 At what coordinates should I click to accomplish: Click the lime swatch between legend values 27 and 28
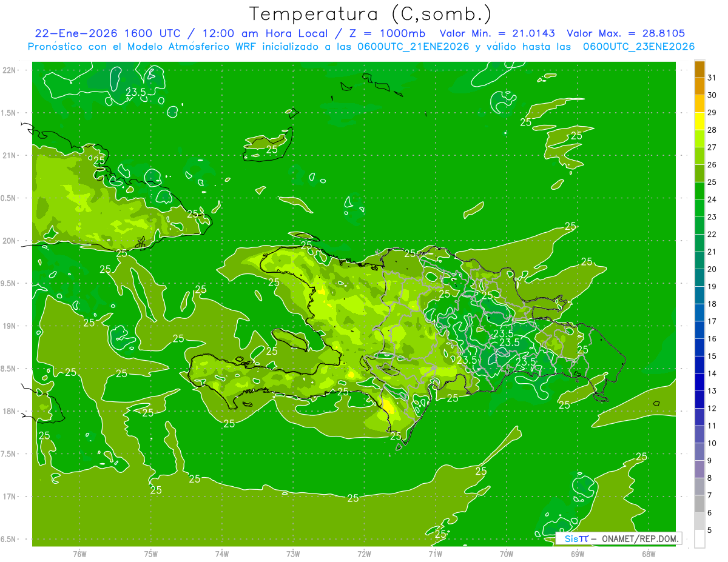point(699,138)
